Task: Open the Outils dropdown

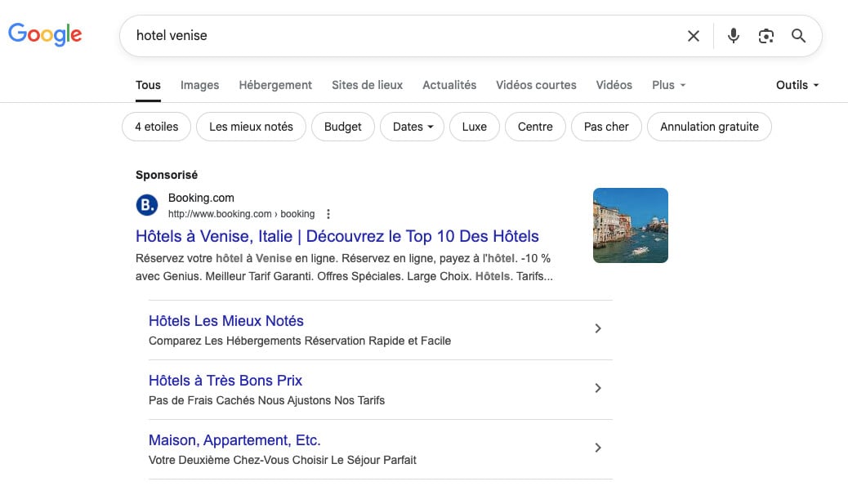Action: pyautogui.click(x=797, y=85)
